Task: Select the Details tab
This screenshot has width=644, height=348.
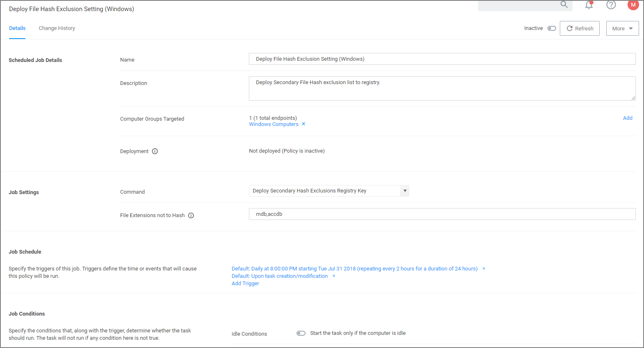Action: (17, 28)
